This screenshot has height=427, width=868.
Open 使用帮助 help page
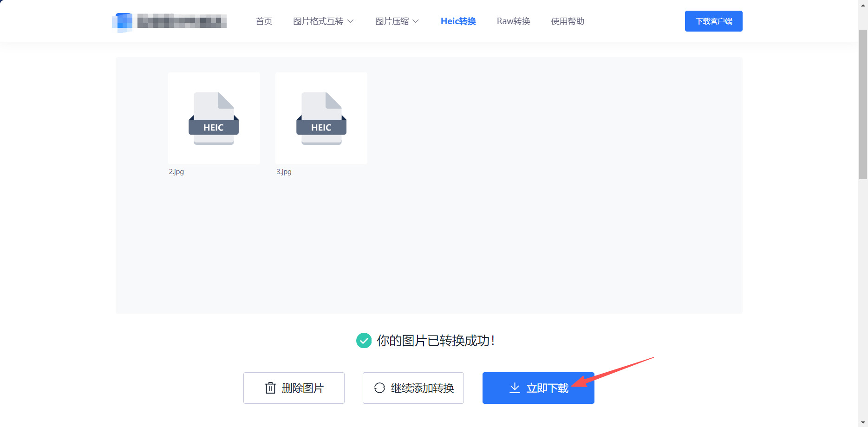coord(568,21)
